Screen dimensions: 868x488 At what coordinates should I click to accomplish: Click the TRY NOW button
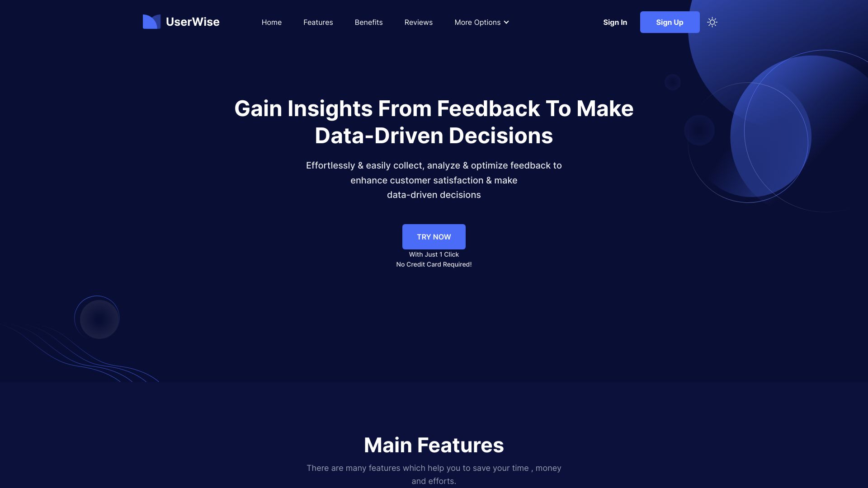coord(434,237)
